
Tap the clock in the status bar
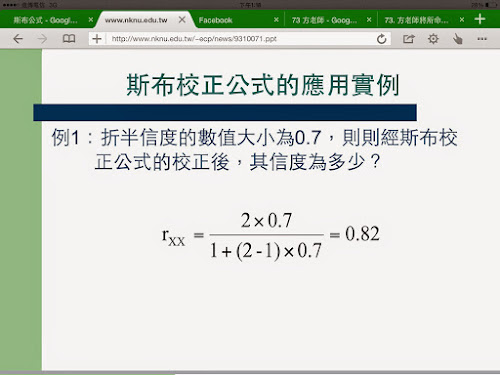tap(250, 5)
